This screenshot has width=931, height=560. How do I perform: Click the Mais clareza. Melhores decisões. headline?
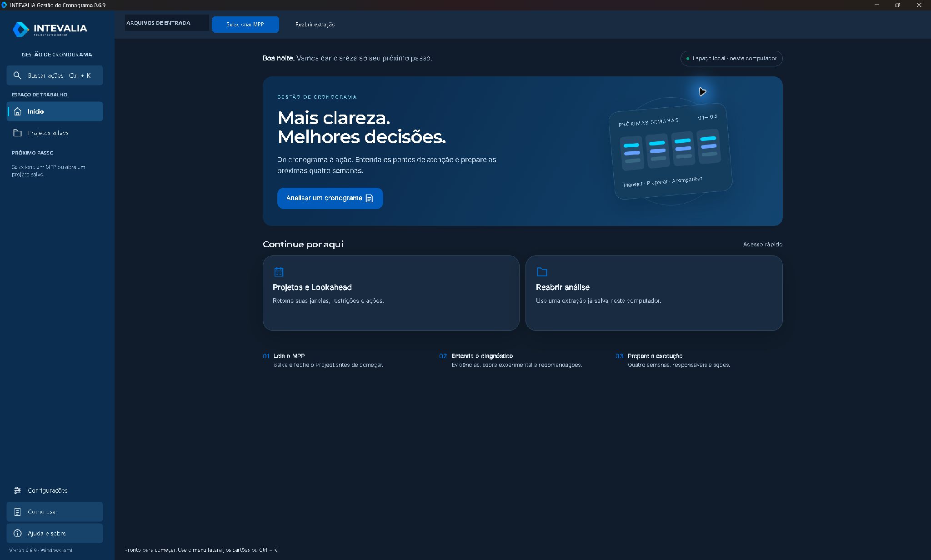362,127
